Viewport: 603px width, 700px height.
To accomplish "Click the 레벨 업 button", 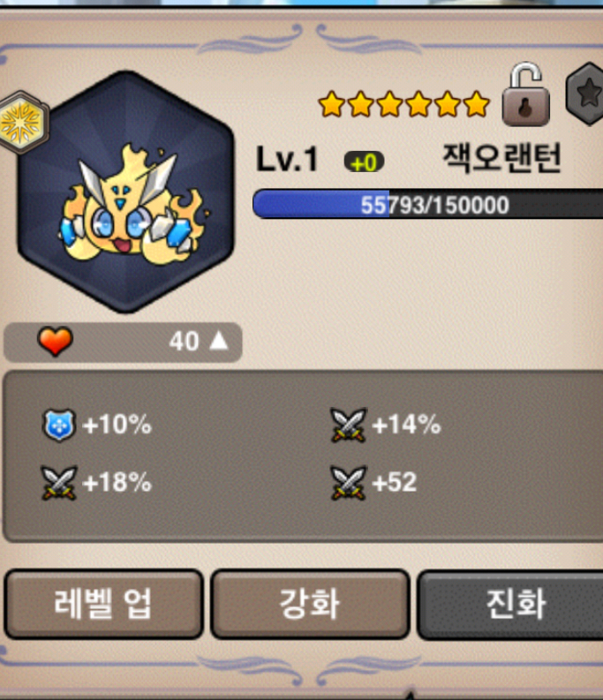I will pyautogui.click(x=103, y=604).
